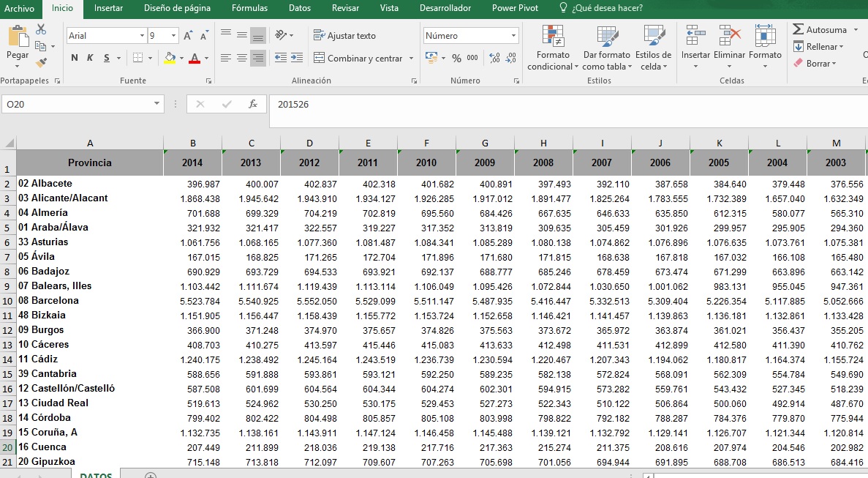This screenshot has width=868, height=478.
Task: Open the Arial font name dropdown
Action: point(142,36)
